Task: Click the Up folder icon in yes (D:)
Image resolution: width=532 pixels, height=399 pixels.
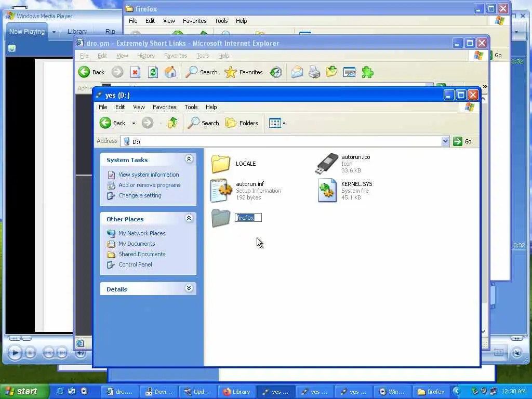Action: pyautogui.click(x=172, y=123)
